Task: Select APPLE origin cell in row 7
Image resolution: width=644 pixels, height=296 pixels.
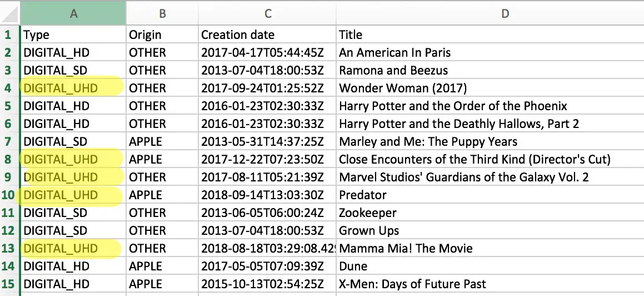Action: 162,141
